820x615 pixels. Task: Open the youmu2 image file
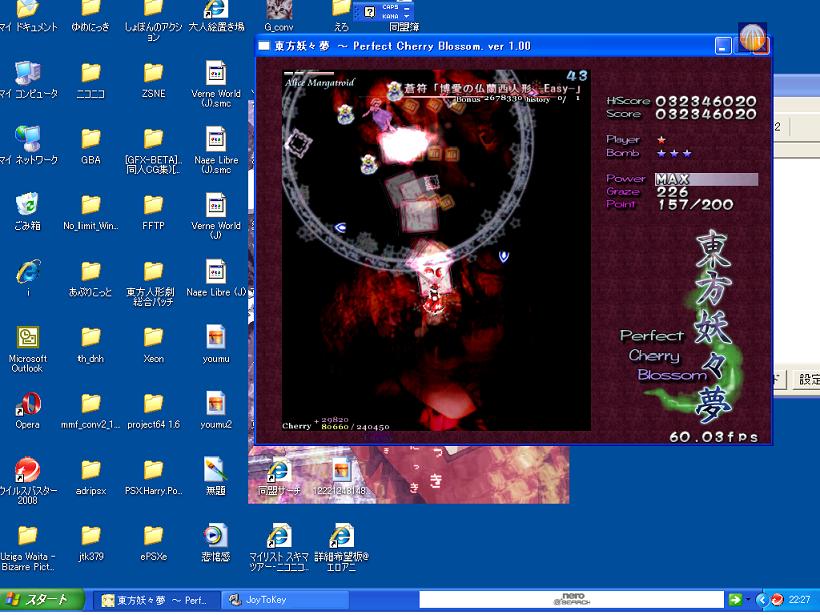216,411
